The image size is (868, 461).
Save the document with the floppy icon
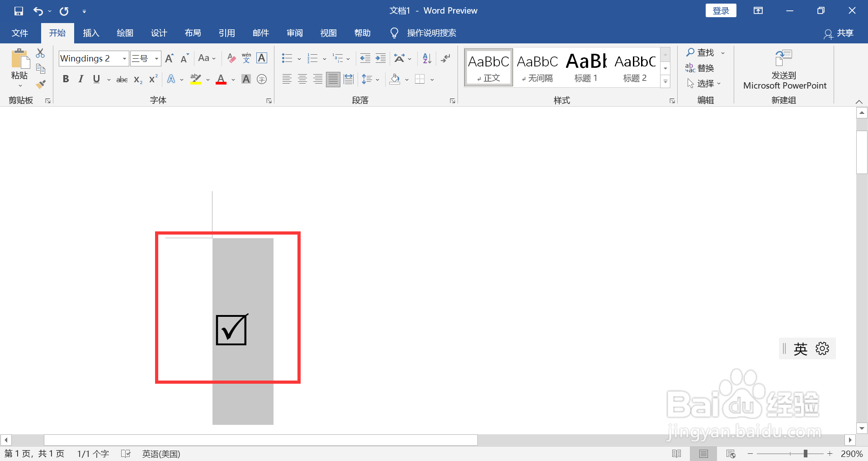point(19,11)
